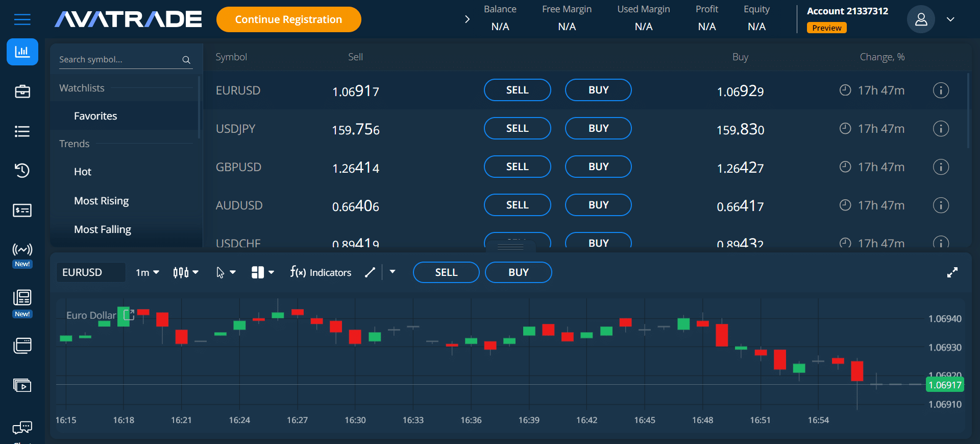The image size is (980, 444).
Task: Click EURUSD sell price 1.06917
Action: (x=356, y=91)
